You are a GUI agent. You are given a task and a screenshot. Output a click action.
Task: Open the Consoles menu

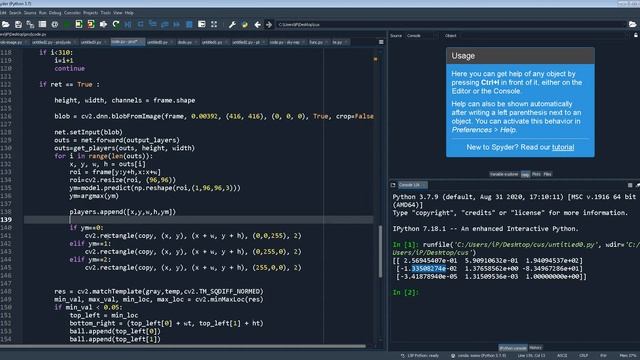(x=72, y=13)
